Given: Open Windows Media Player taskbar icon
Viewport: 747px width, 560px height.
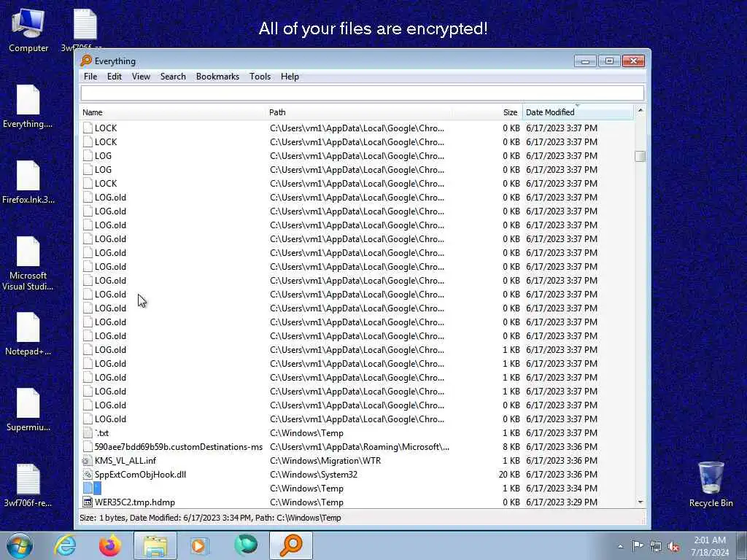Looking at the screenshot, I should pos(198,545).
